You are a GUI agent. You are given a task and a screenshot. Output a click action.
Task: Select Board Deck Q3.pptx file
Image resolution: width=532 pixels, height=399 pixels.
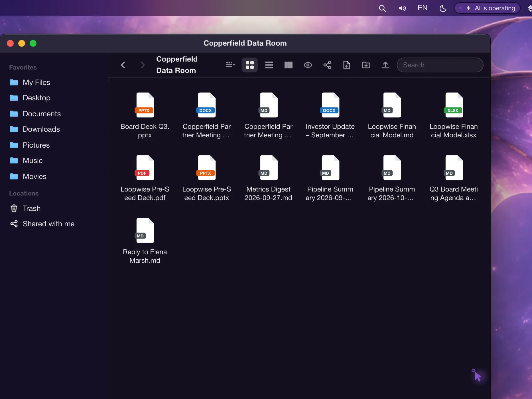pyautogui.click(x=145, y=115)
